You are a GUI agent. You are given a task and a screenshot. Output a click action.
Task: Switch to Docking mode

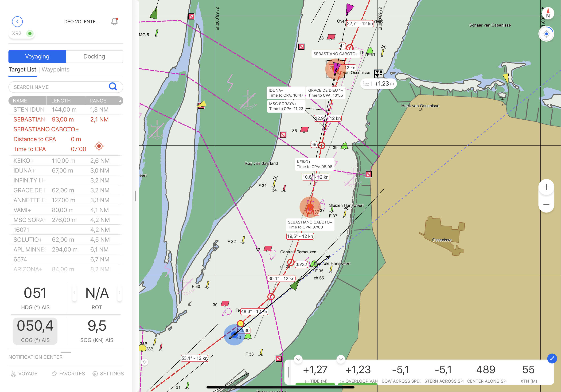(94, 56)
